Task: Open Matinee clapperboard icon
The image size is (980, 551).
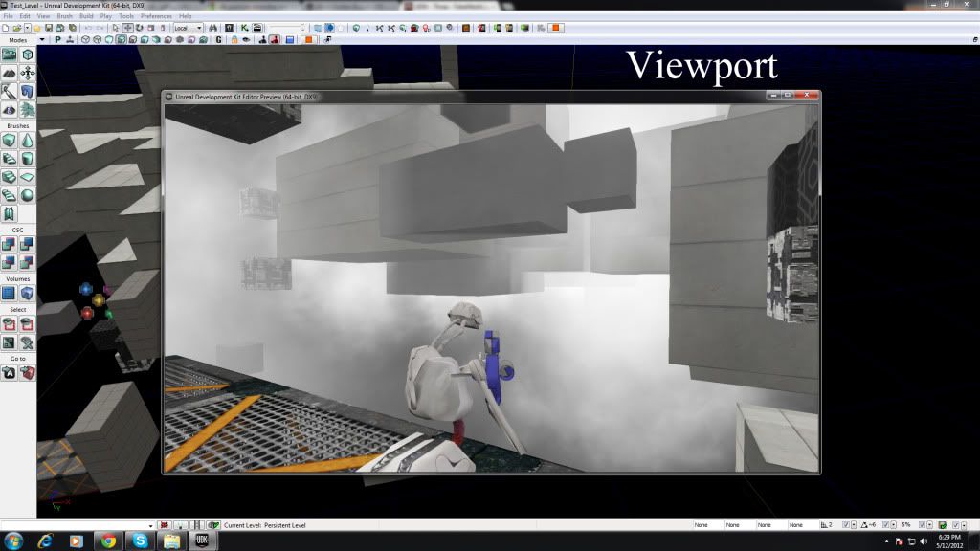Action: pyautogui.click(x=256, y=28)
